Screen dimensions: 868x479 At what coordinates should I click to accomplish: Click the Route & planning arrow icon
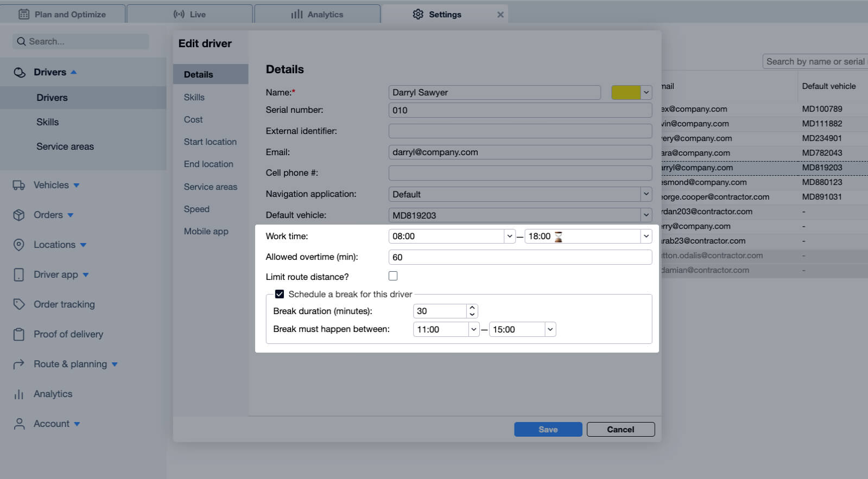tap(19, 364)
